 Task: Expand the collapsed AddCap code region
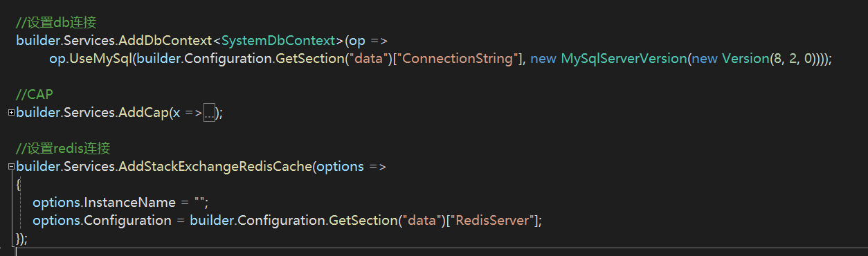11,112
